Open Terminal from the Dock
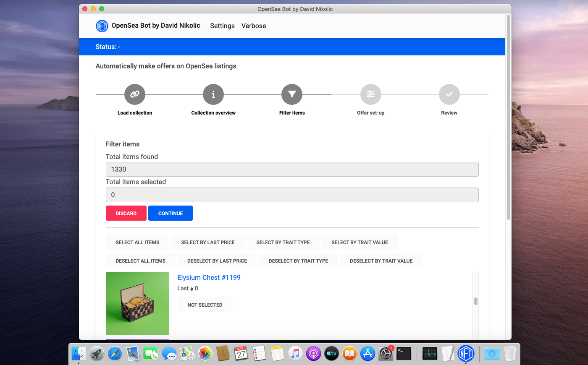Image resolution: width=588 pixels, height=365 pixels. tap(404, 354)
